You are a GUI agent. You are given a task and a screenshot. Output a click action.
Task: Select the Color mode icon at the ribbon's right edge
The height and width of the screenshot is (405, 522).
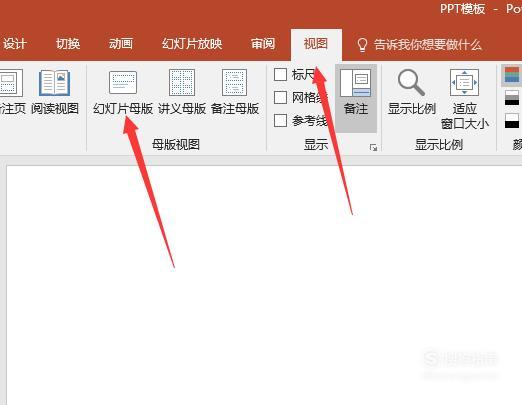coord(512,75)
